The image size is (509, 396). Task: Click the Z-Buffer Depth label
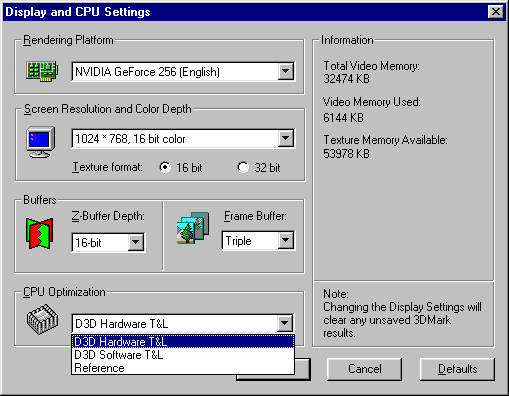108,216
